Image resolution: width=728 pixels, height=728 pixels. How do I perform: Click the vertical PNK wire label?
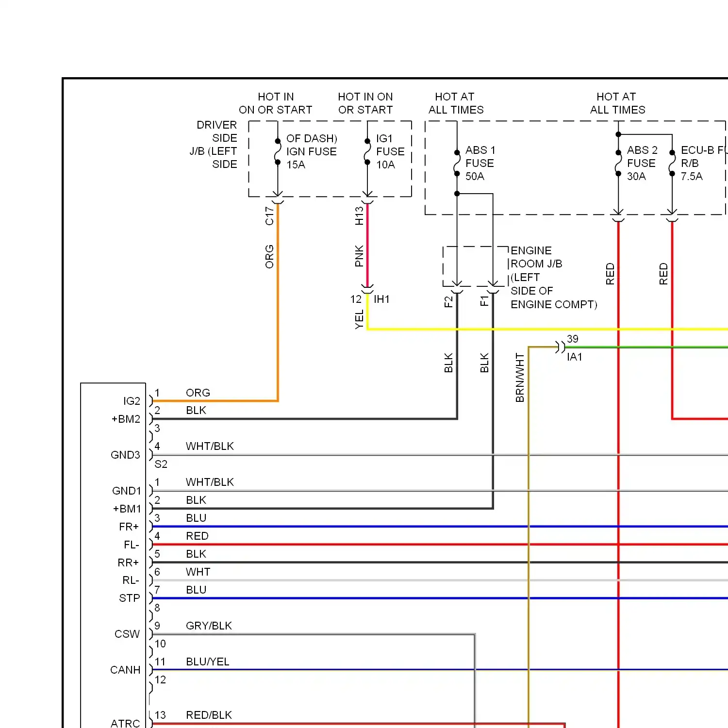[359, 256]
